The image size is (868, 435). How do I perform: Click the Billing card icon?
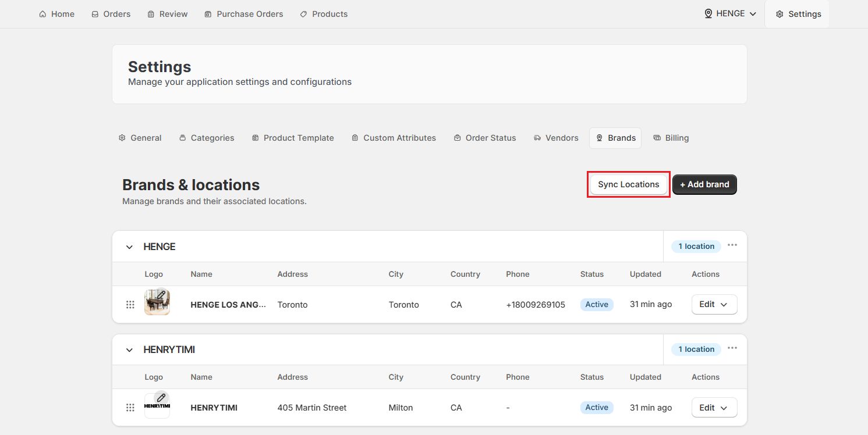click(x=657, y=138)
